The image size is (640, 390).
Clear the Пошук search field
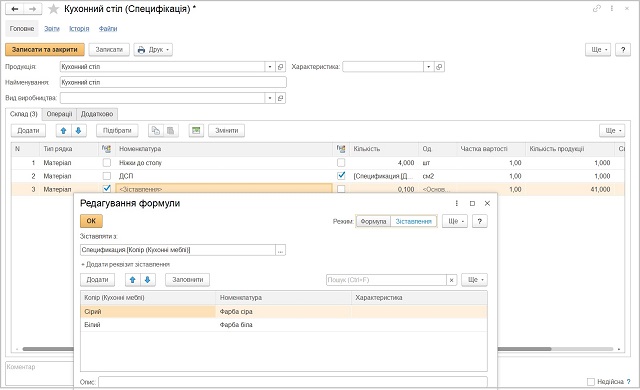click(x=451, y=280)
